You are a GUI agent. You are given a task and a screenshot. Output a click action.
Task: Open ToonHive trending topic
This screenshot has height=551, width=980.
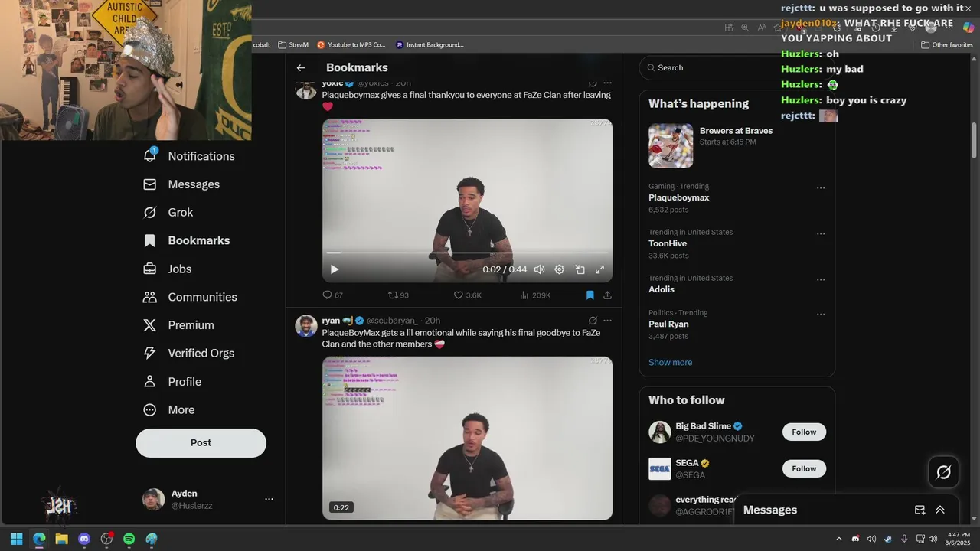[668, 243]
